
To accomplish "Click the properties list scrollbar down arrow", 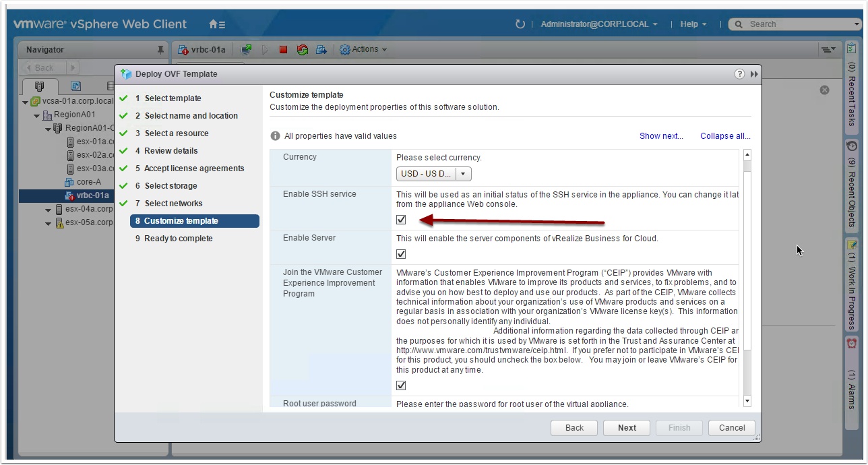I will click(747, 401).
